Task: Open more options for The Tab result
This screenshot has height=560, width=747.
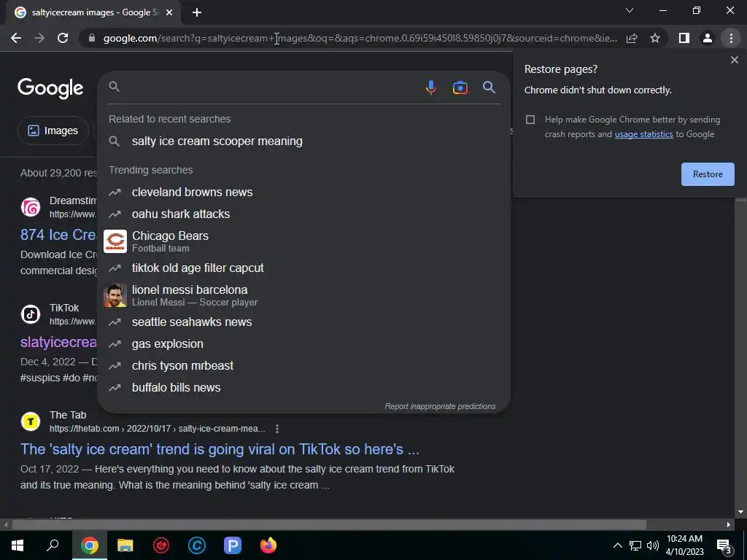Action: [276, 429]
